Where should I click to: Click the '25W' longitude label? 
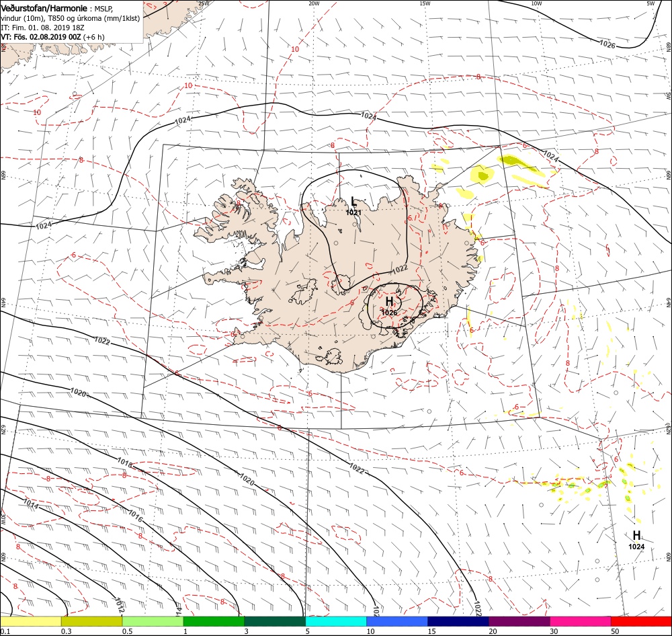click(x=204, y=3)
